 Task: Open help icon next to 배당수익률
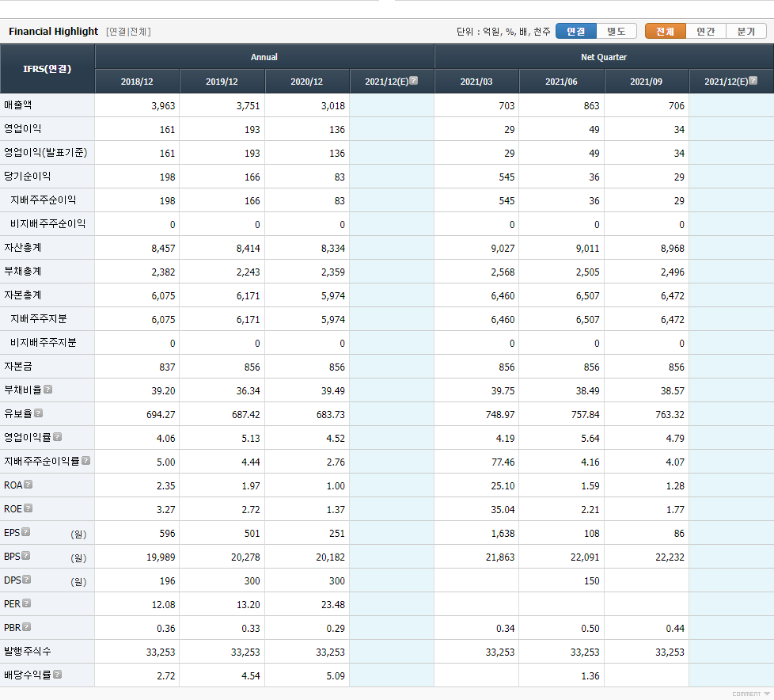pos(57,675)
